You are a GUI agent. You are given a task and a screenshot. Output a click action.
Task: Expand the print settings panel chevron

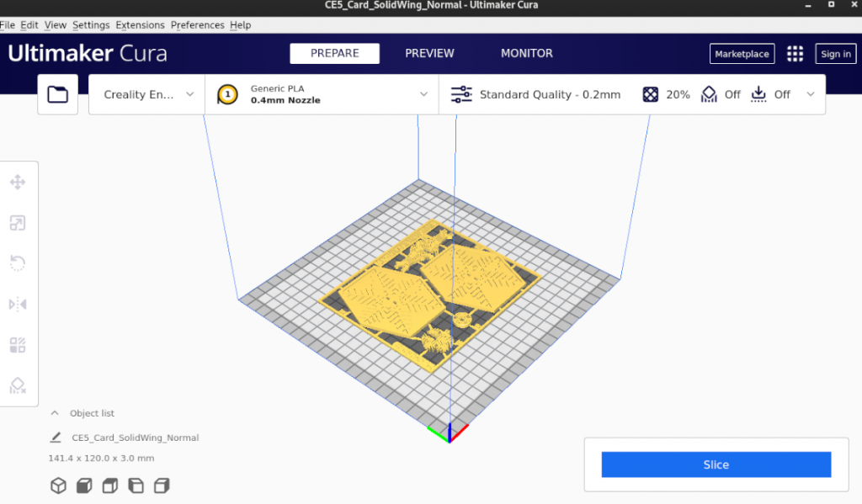[x=810, y=94]
